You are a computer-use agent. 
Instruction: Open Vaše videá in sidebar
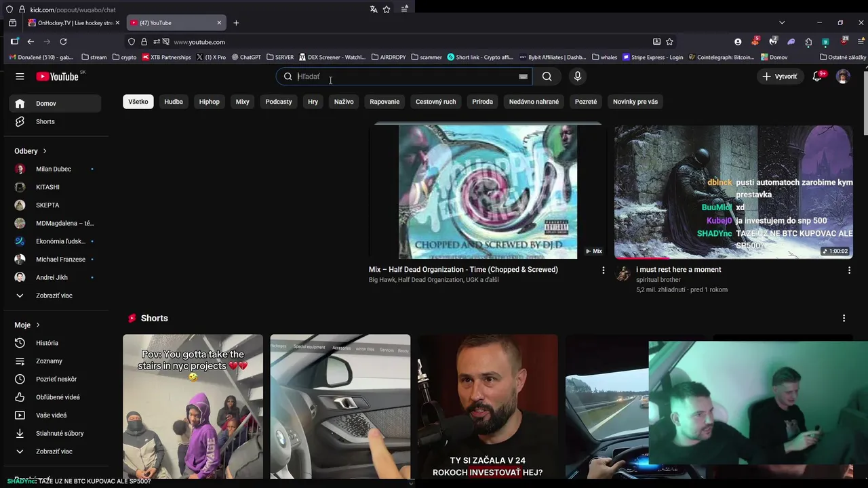[x=55, y=415]
